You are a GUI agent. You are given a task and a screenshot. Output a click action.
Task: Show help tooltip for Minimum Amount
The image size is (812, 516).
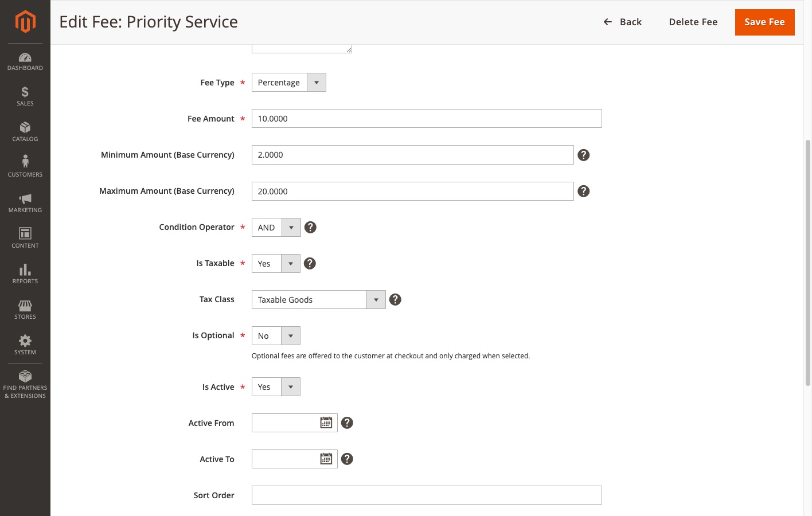pyautogui.click(x=583, y=155)
